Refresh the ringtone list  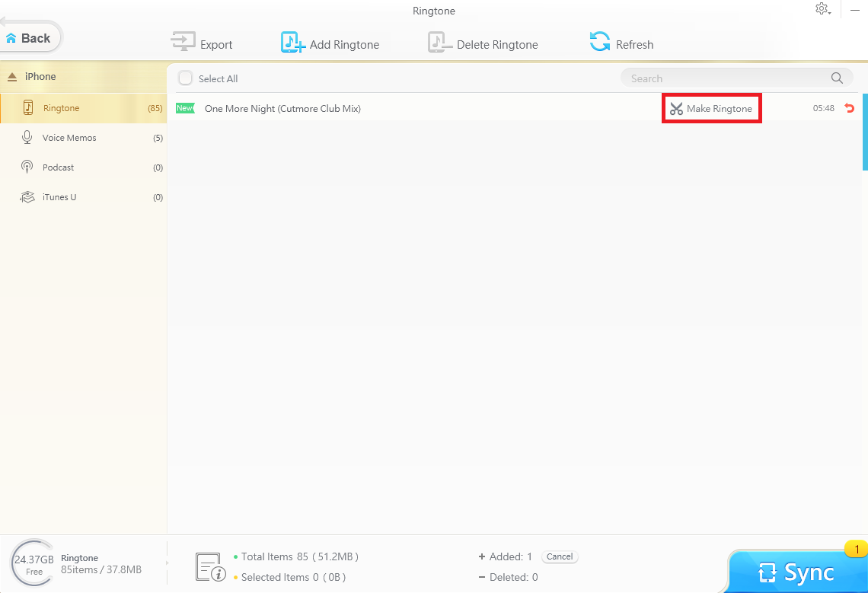pos(600,43)
